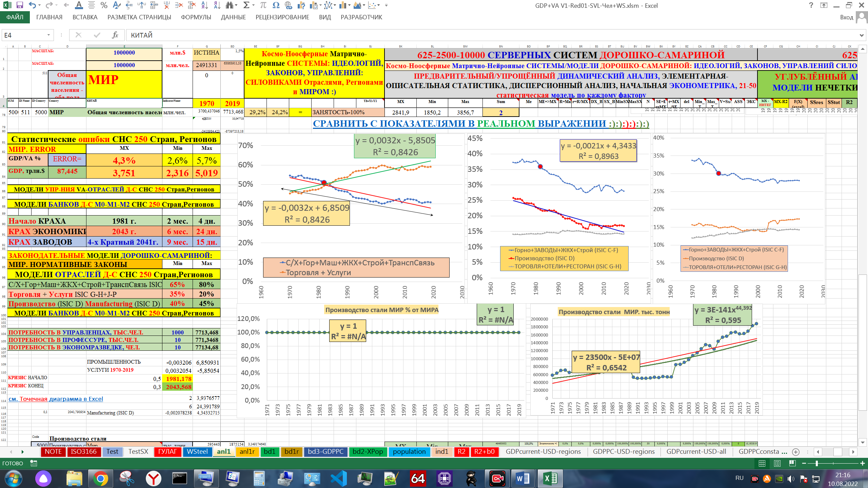Click the binoculars Find icon
The image size is (868, 488).
click(230, 5)
